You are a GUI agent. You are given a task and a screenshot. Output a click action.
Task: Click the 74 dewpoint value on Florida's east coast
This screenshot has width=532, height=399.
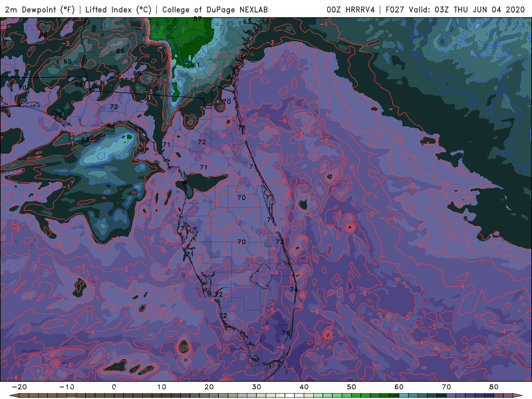tap(293, 289)
